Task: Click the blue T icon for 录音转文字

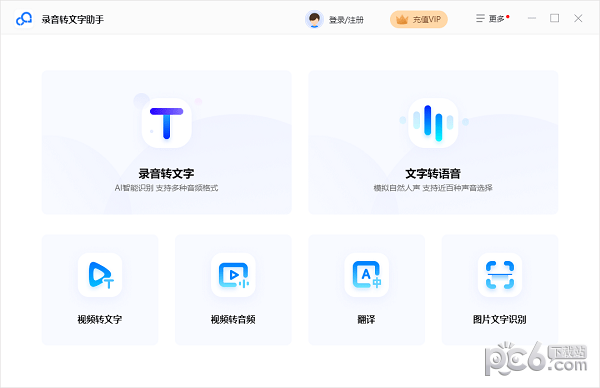Action: click(x=166, y=123)
